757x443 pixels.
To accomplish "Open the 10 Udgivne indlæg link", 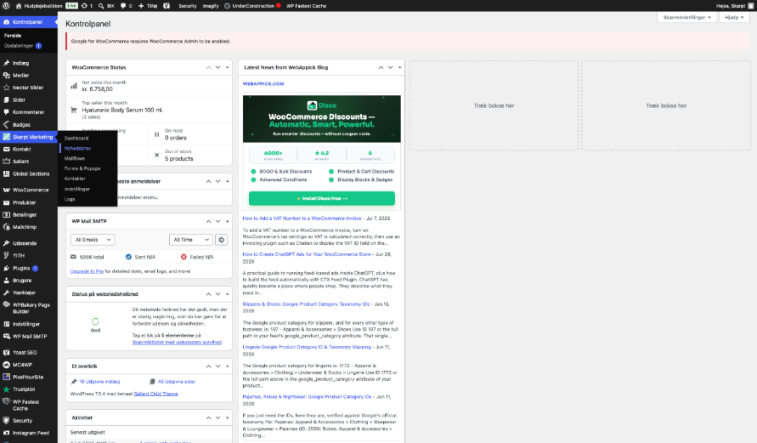I will click(x=99, y=382).
